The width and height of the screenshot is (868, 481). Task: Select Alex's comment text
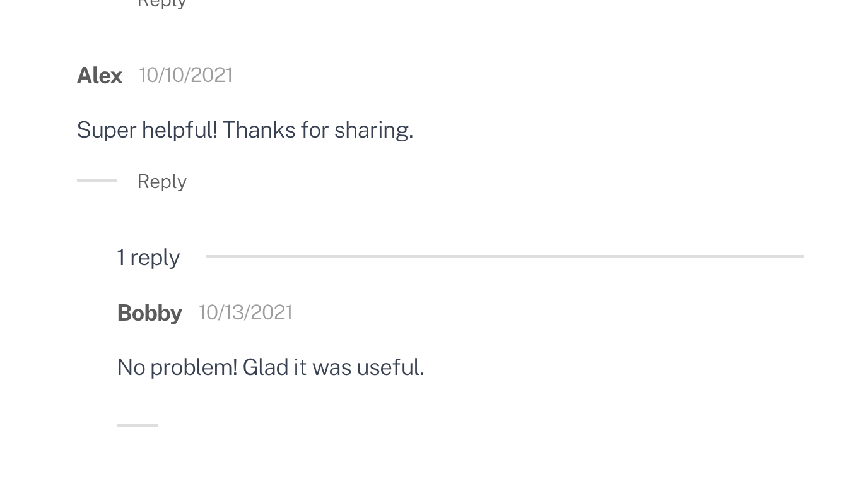tap(245, 129)
